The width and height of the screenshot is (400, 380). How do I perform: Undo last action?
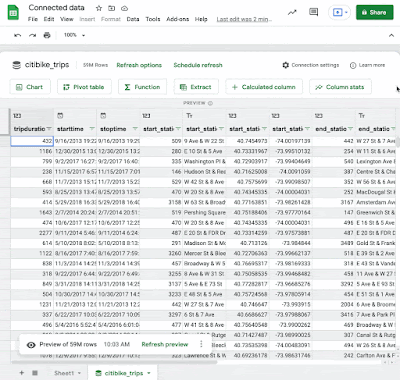pyautogui.click(x=17, y=35)
